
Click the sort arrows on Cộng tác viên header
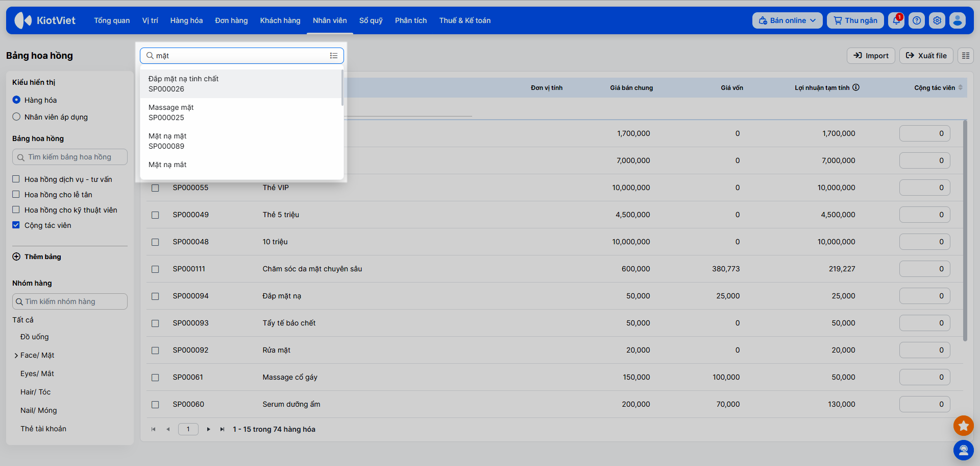(x=961, y=87)
